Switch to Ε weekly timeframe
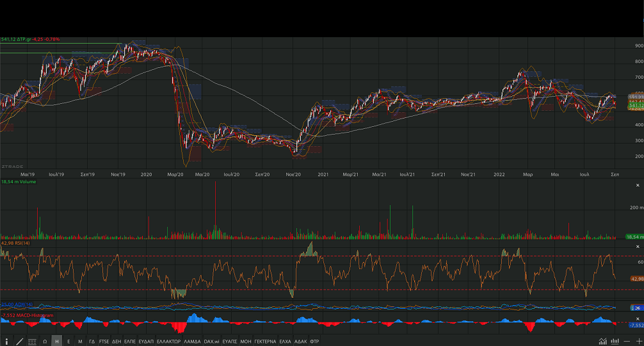 (68, 342)
